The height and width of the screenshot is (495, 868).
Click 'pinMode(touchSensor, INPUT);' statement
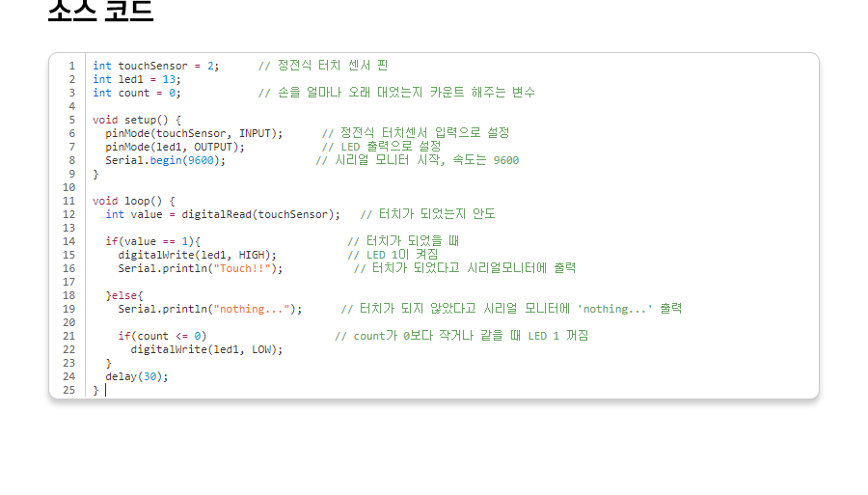[x=194, y=133]
